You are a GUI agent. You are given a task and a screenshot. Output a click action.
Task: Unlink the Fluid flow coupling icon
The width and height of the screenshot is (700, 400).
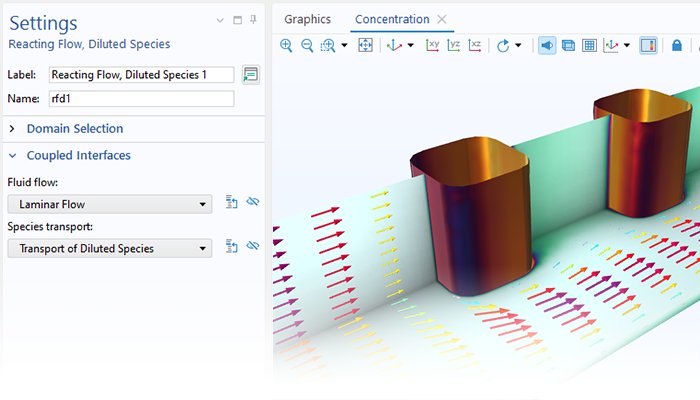[x=253, y=201]
